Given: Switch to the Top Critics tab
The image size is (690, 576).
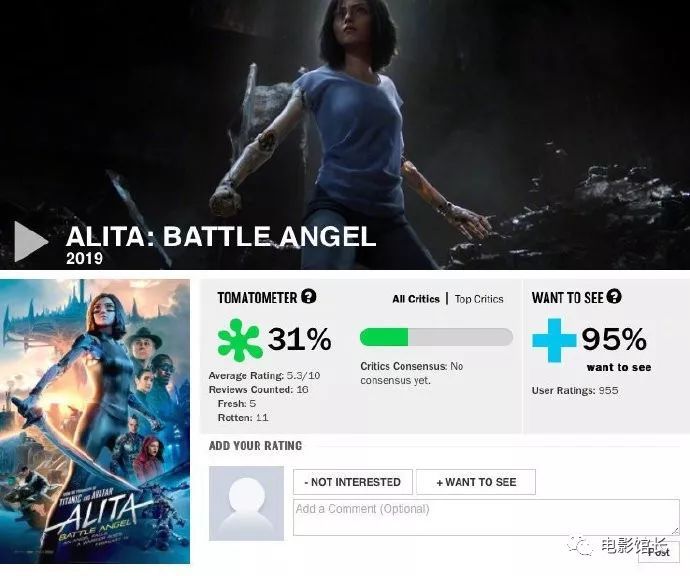Looking at the screenshot, I should click(x=479, y=299).
